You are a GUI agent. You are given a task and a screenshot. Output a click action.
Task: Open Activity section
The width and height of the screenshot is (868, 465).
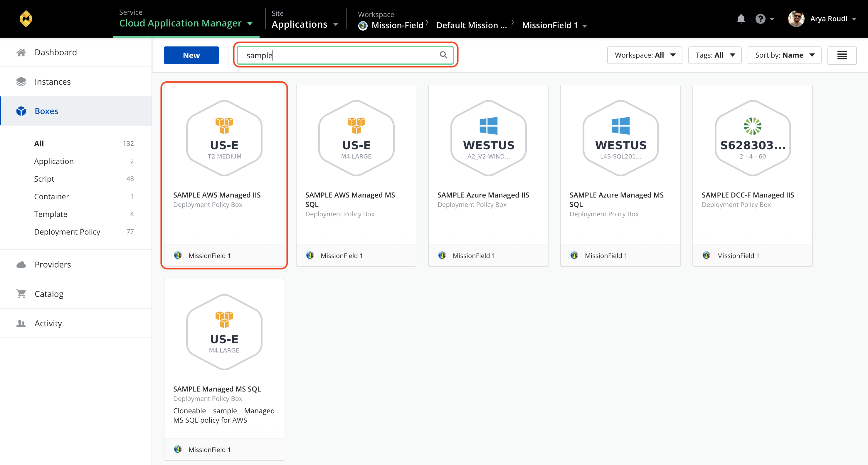[76, 323]
